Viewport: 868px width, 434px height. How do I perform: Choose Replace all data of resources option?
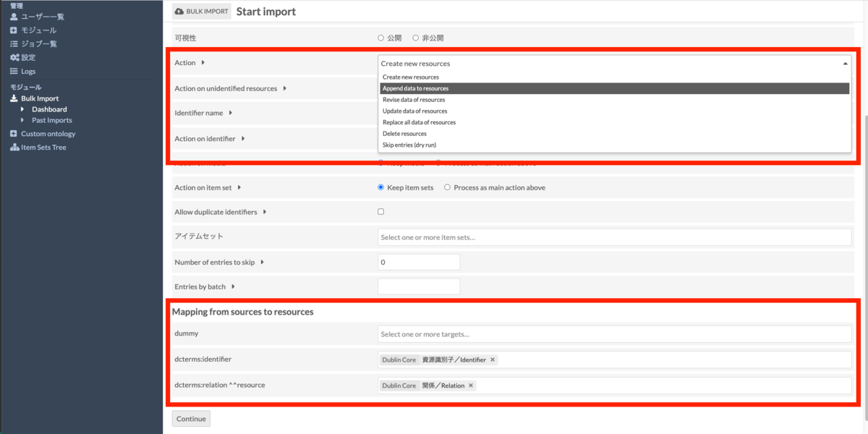point(614,122)
